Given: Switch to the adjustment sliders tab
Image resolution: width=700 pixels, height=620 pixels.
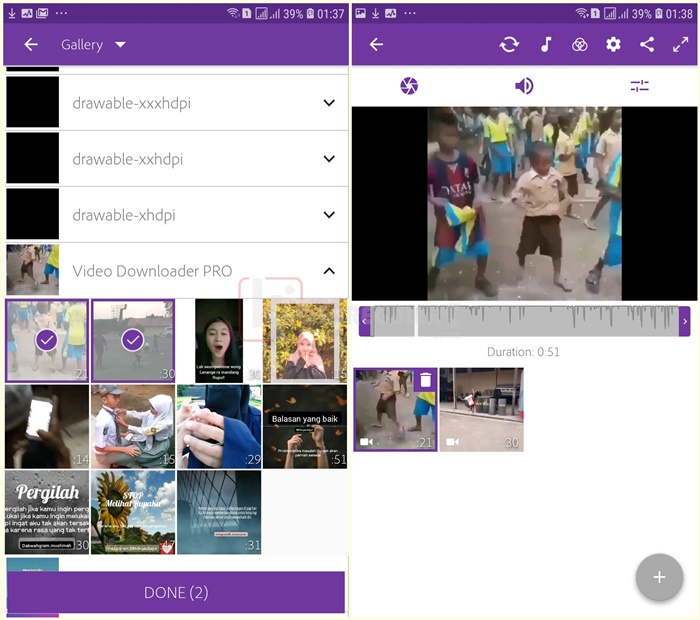Looking at the screenshot, I should (x=639, y=86).
